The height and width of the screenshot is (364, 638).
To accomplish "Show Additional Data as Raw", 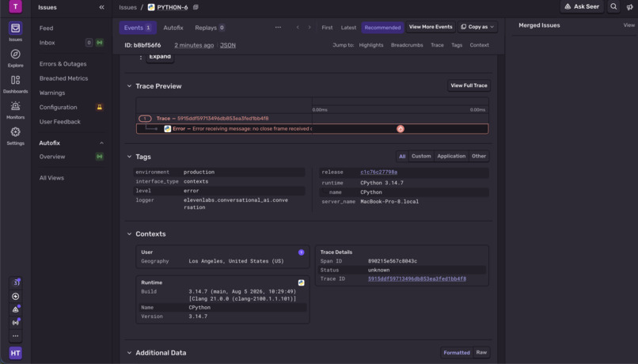I will (x=481, y=353).
